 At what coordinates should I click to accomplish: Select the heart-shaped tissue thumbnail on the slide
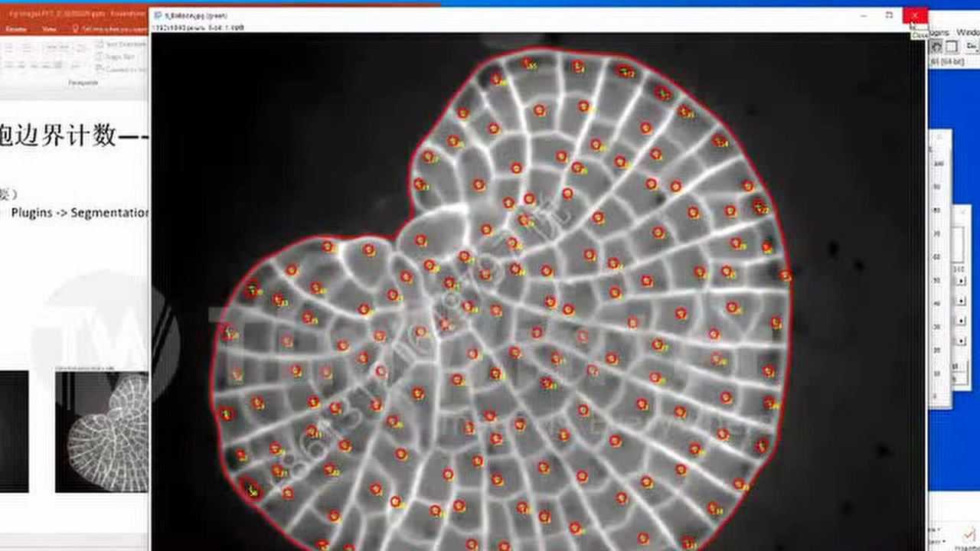coord(101,432)
